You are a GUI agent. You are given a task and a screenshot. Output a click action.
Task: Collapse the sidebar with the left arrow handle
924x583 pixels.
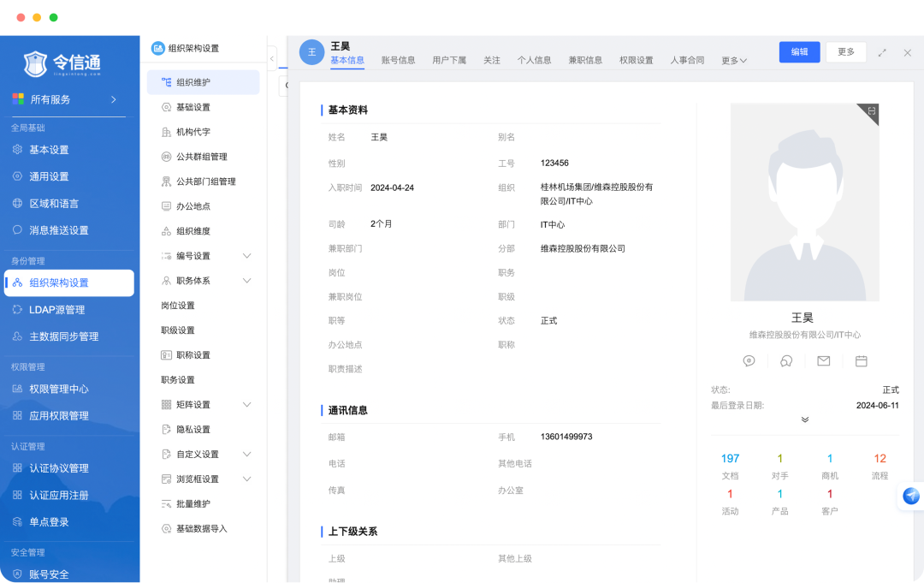point(272,58)
